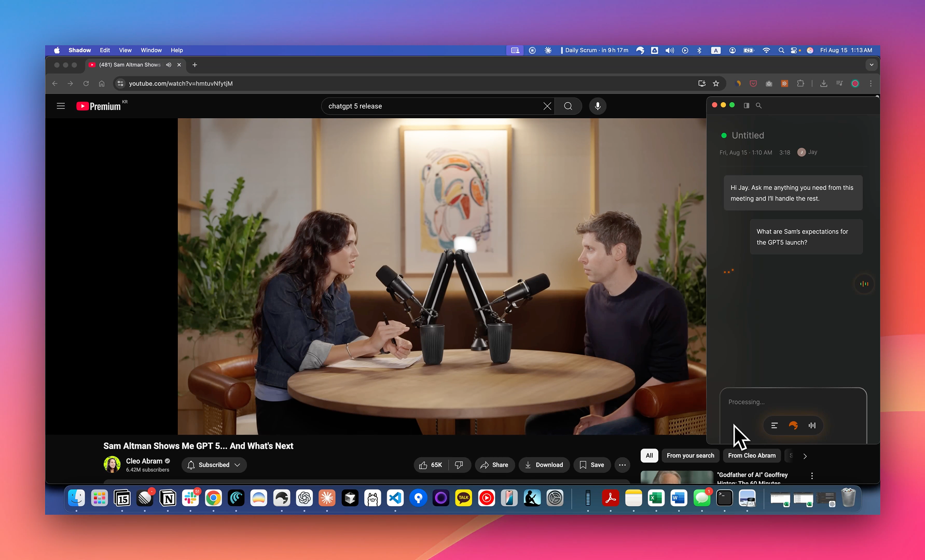The width and height of the screenshot is (925, 560).
Task: Like the video with 65K likes
Action: [x=431, y=465]
